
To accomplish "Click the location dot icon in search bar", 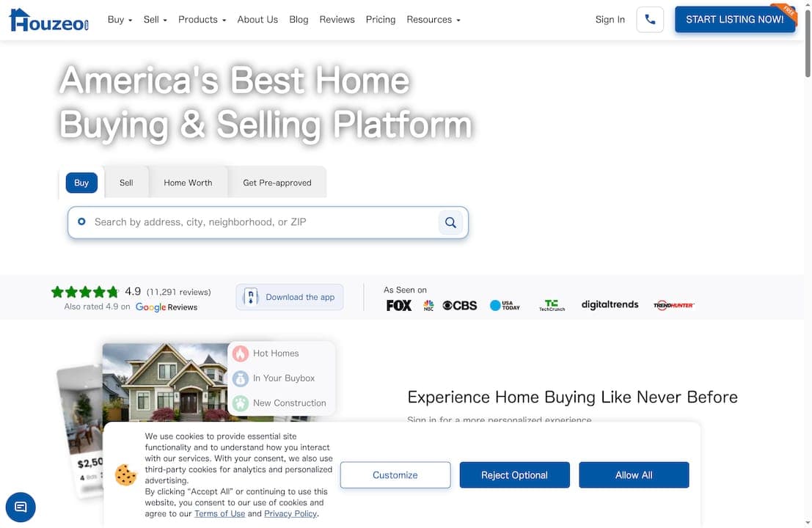I will point(81,221).
